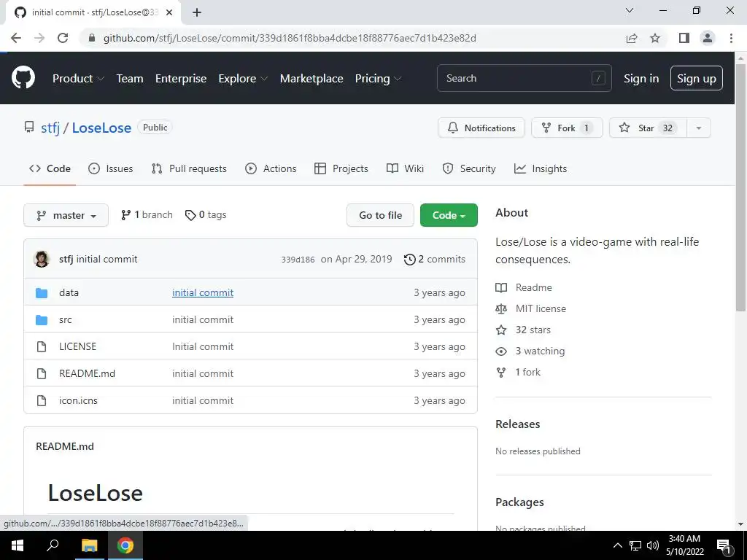The image size is (747, 560).
Task: Switch to the Wiki tab
Action: pyautogui.click(x=405, y=168)
